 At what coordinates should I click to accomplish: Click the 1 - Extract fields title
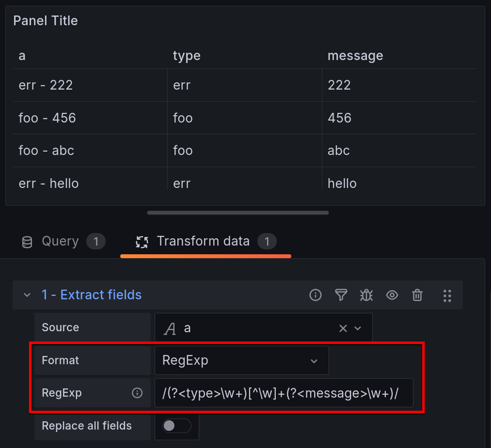click(x=91, y=295)
